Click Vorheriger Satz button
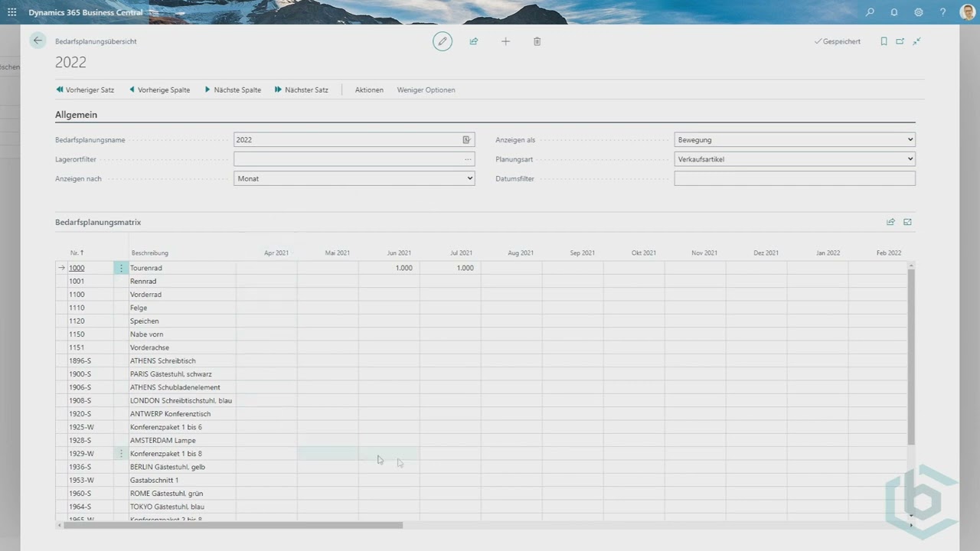 (x=85, y=90)
